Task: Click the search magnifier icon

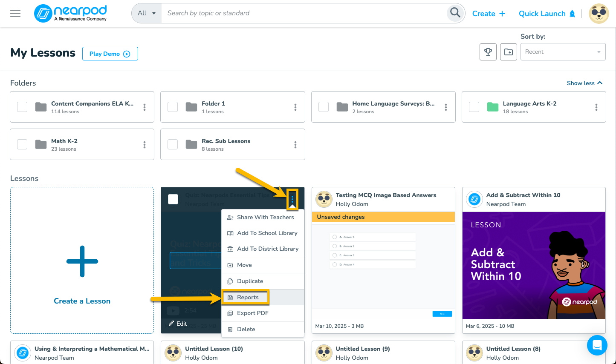Action: [x=455, y=13]
